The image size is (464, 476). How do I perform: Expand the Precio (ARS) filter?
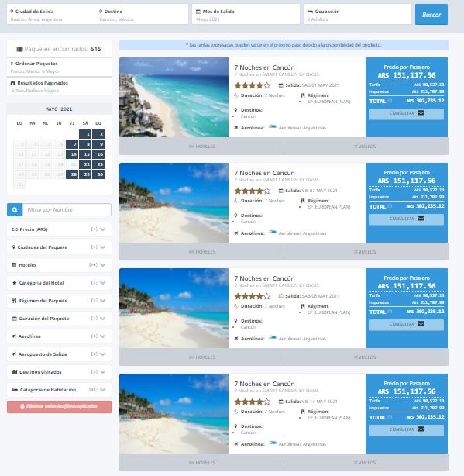59,229
